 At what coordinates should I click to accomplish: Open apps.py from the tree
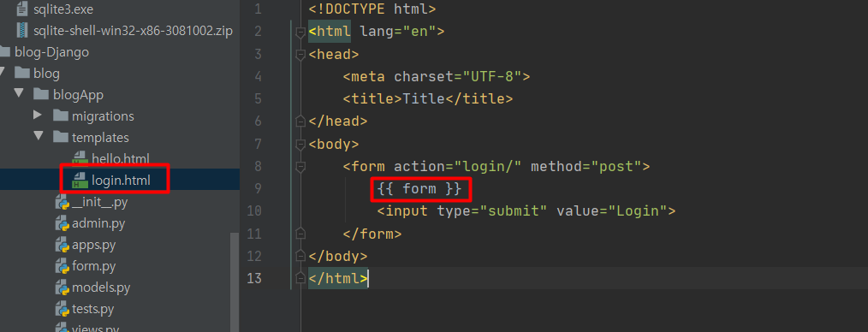pyautogui.click(x=94, y=245)
